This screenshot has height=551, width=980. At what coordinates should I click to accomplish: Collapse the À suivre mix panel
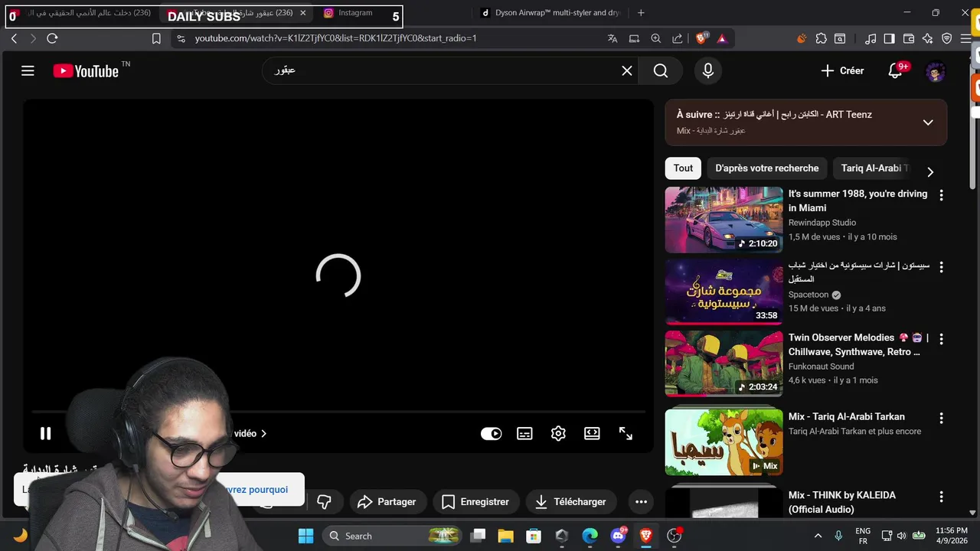928,122
